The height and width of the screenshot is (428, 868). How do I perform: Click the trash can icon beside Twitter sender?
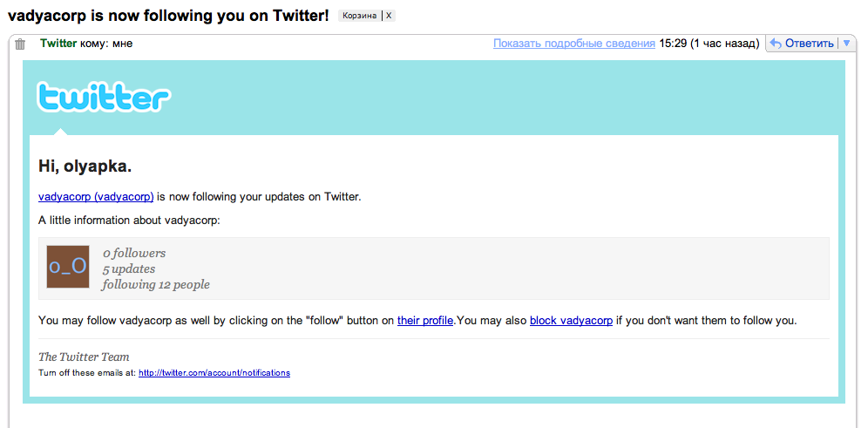click(x=20, y=44)
